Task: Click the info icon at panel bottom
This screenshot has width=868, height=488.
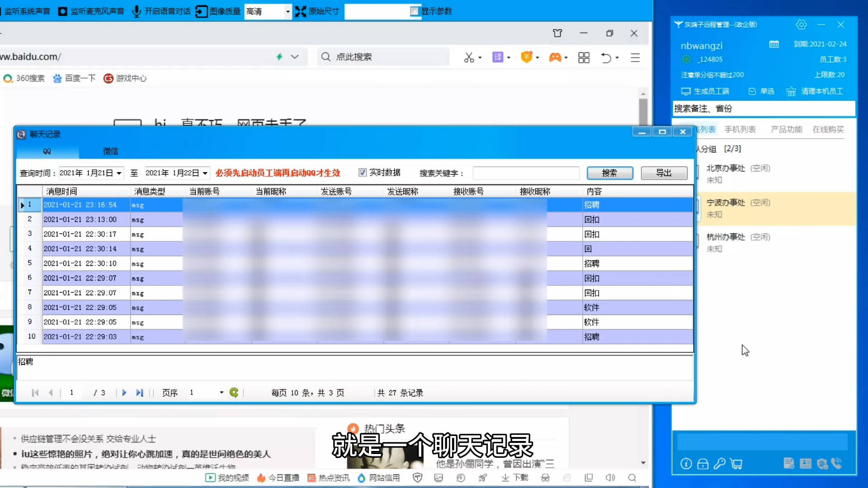Action: 686,464
